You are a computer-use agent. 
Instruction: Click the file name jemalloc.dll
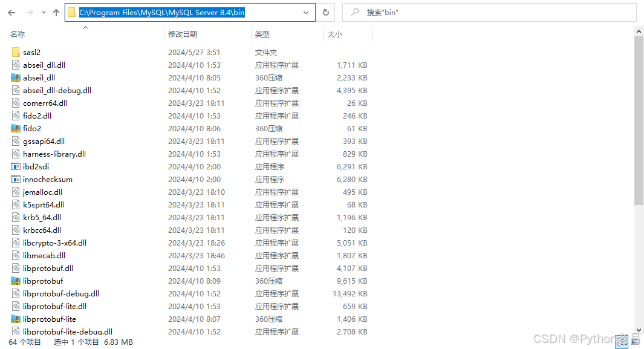click(x=43, y=192)
